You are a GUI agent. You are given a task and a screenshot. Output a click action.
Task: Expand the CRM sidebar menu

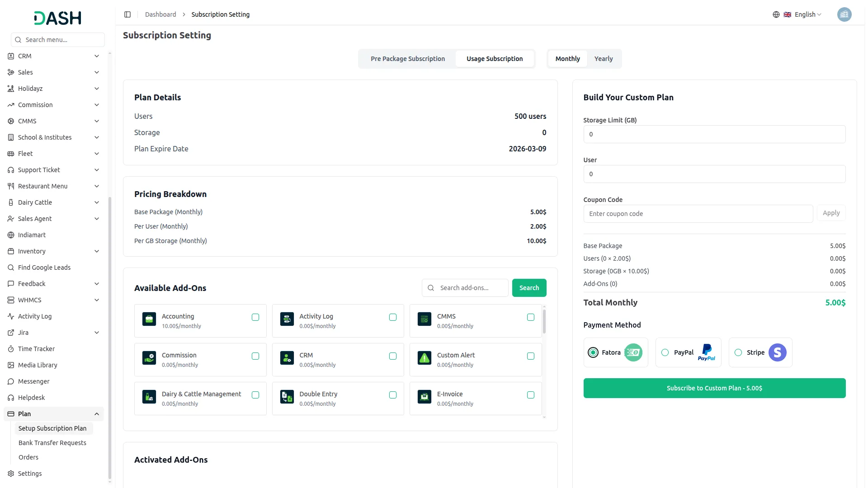[54, 56]
